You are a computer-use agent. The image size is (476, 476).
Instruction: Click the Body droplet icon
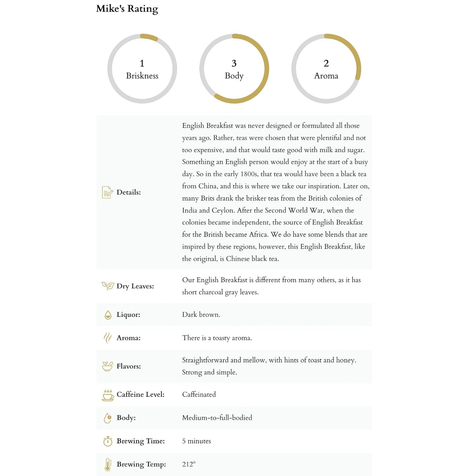click(x=107, y=418)
